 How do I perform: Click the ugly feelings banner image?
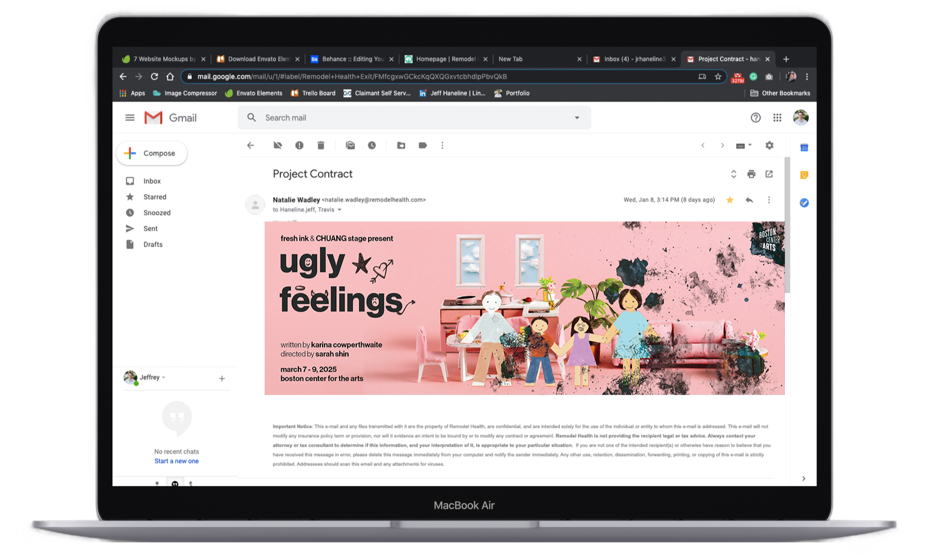(x=524, y=308)
